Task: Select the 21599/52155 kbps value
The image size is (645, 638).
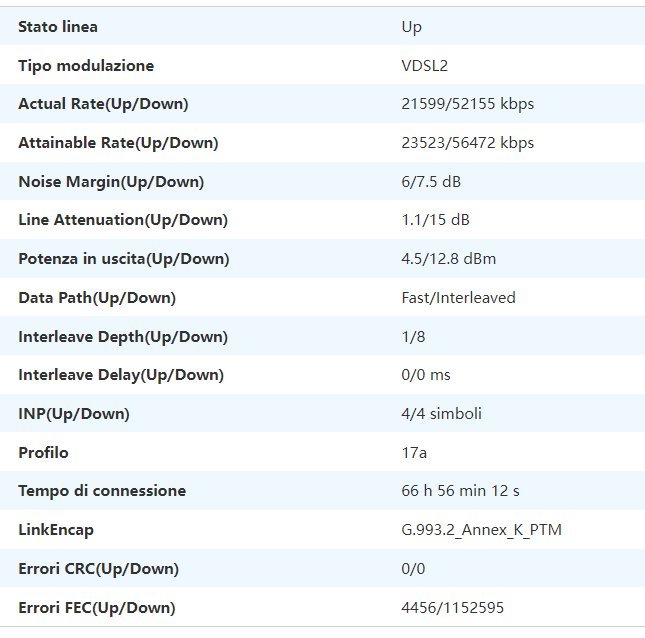Action: point(468,104)
